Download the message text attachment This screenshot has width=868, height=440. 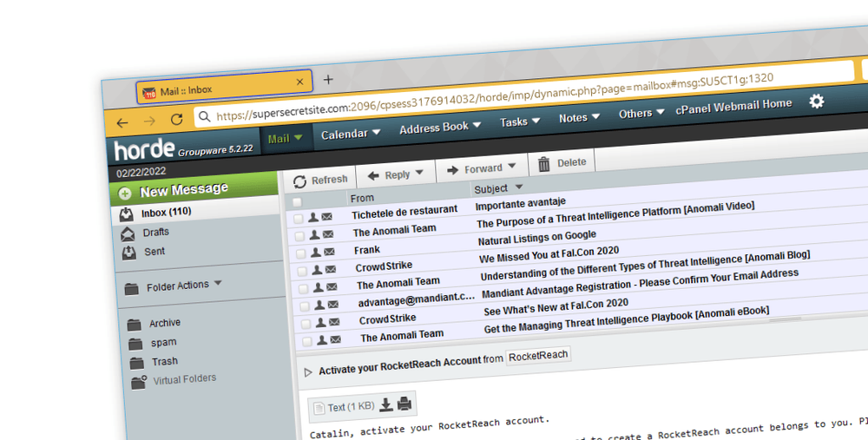(386, 404)
